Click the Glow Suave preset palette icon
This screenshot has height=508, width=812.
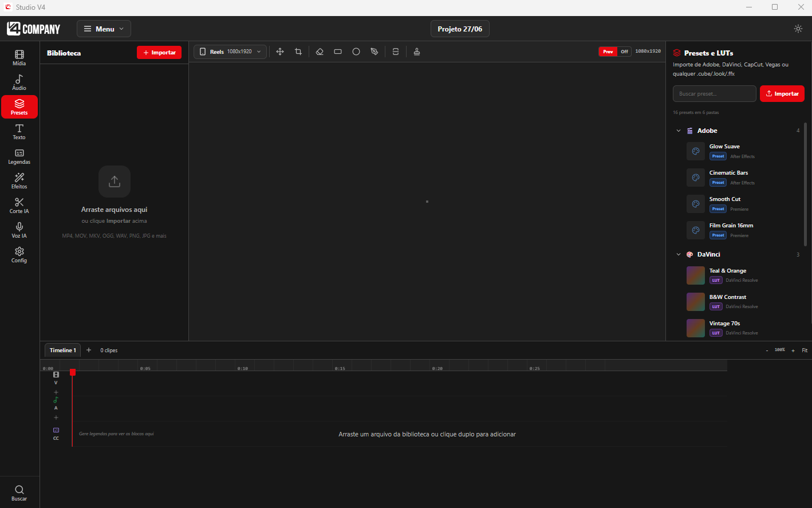point(696,151)
